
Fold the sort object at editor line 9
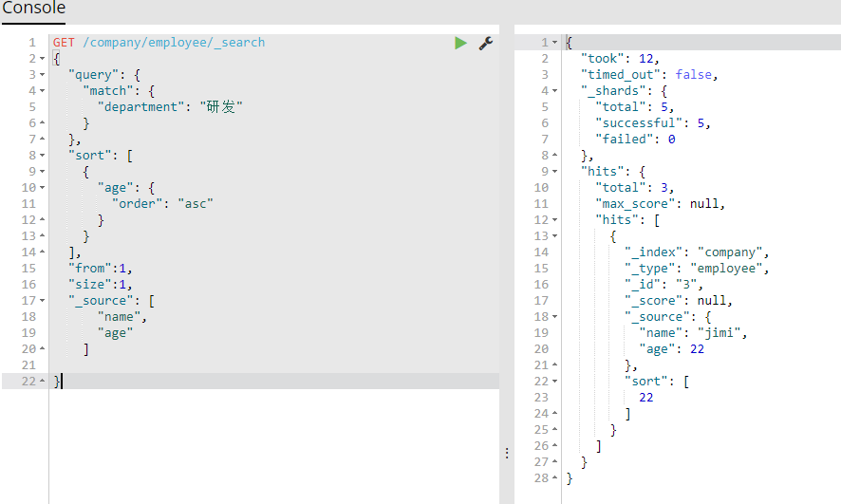tap(43, 171)
